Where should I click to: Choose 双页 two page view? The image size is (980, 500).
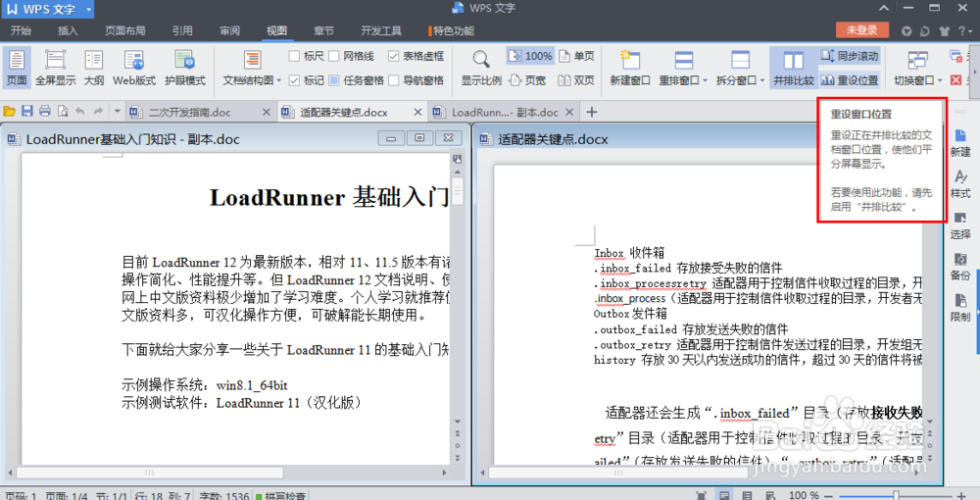(576, 80)
